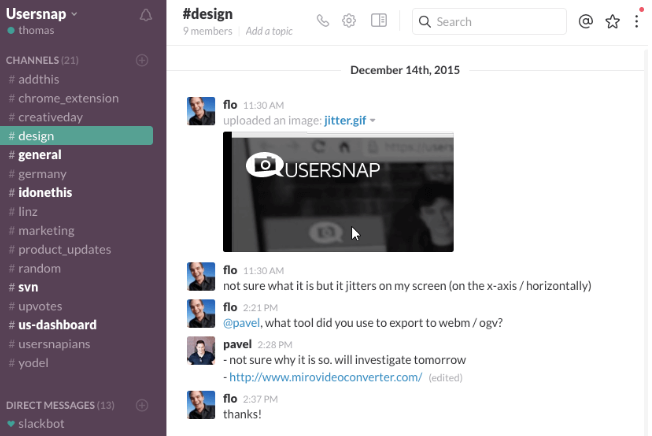The width and height of the screenshot is (652, 436).
Task: Add a new channel plus icon
Action: pos(142,60)
